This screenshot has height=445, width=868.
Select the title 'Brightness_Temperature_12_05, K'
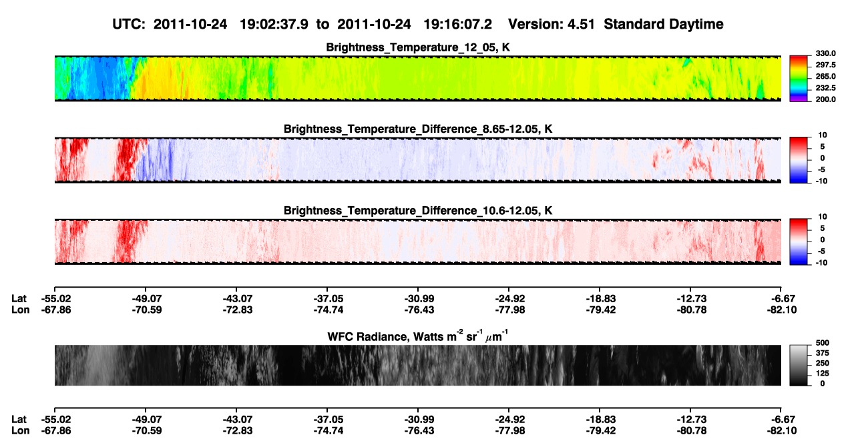click(x=418, y=47)
